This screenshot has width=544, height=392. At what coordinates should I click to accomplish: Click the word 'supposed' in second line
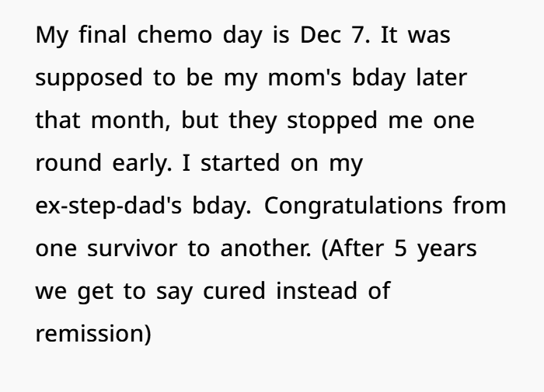(89, 79)
